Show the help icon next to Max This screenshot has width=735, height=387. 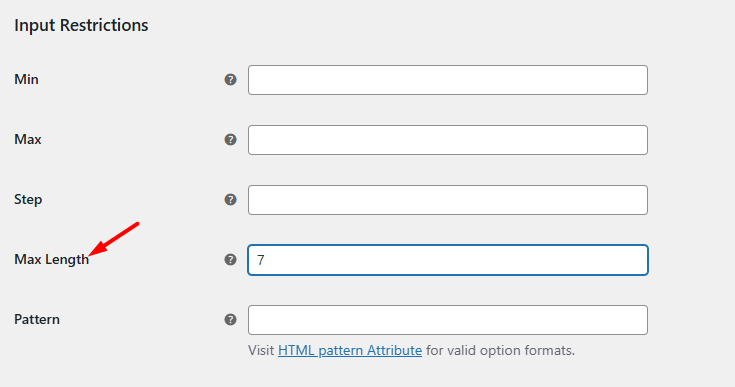230,140
